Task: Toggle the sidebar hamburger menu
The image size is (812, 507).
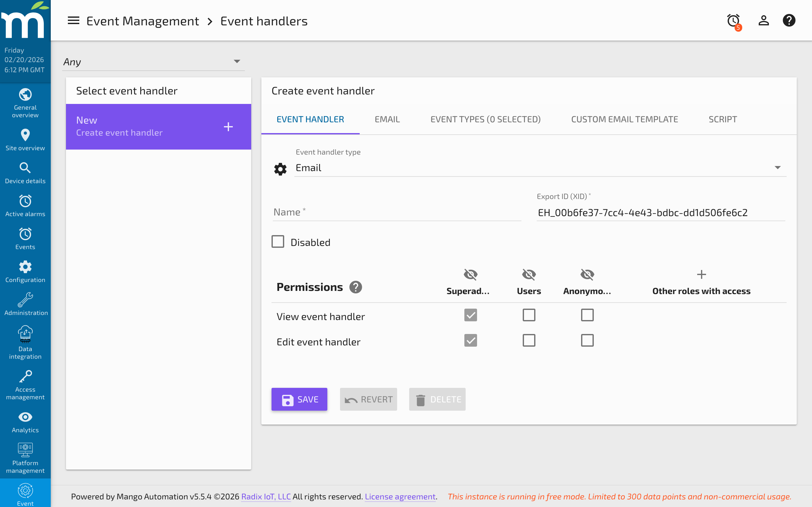Action: pos(74,21)
